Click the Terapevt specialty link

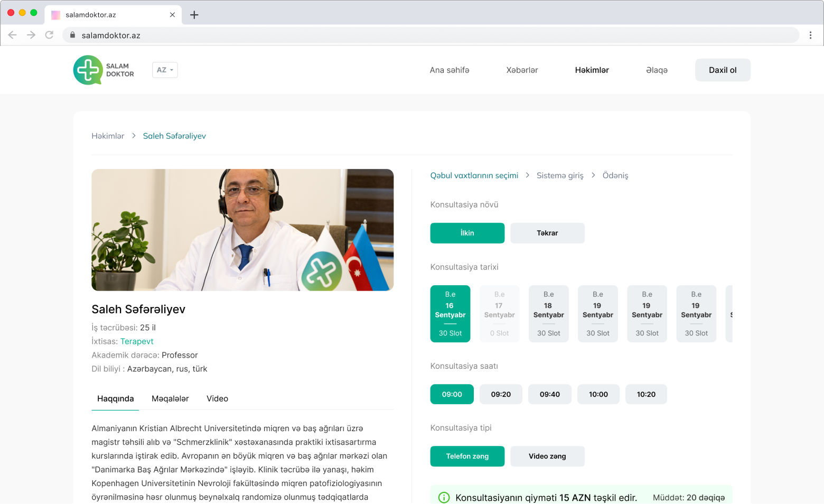click(137, 341)
